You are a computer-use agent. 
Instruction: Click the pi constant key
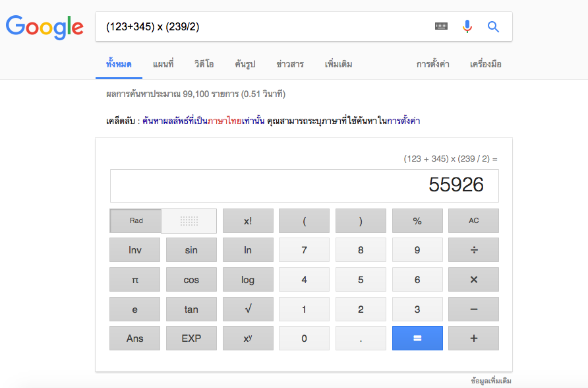pyautogui.click(x=134, y=280)
